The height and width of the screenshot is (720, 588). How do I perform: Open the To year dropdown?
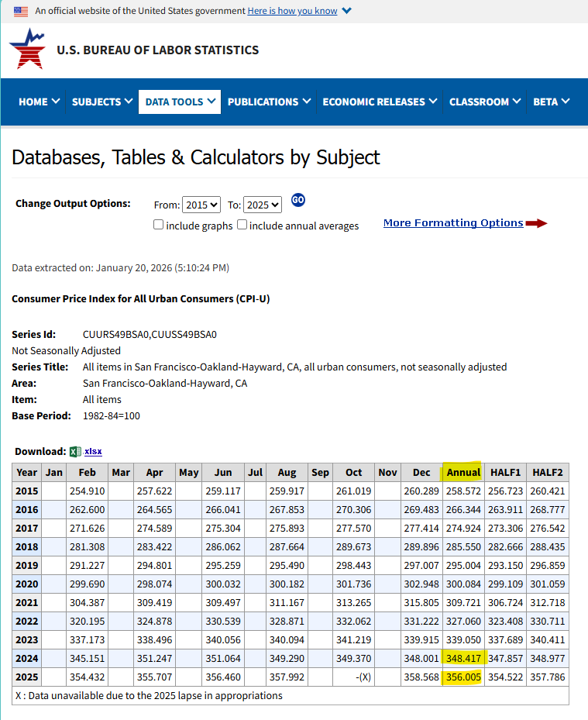pos(263,205)
